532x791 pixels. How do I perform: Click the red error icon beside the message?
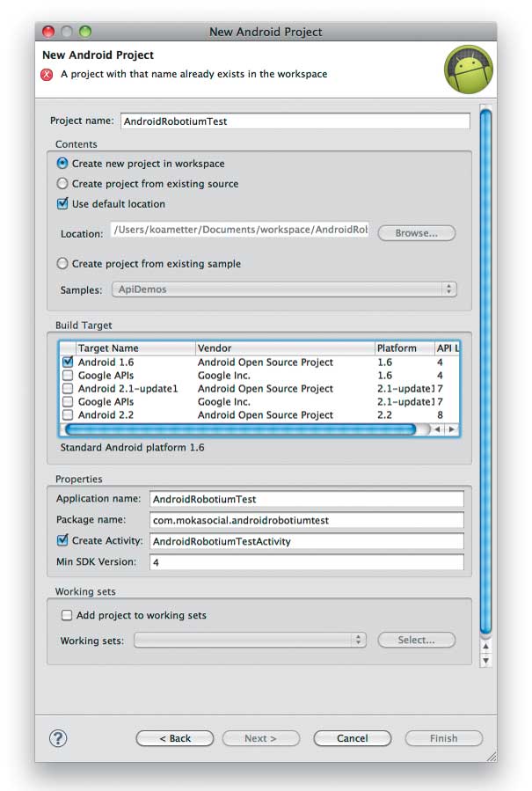pos(47,75)
